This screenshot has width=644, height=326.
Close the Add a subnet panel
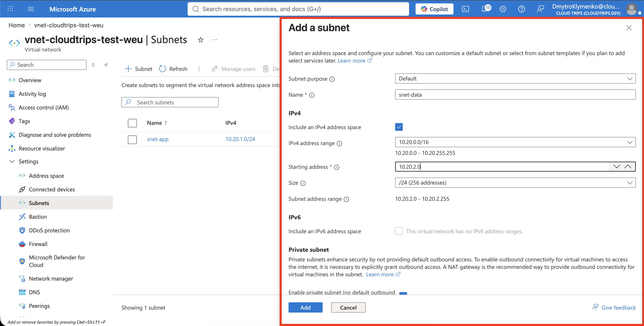pyautogui.click(x=629, y=28)
